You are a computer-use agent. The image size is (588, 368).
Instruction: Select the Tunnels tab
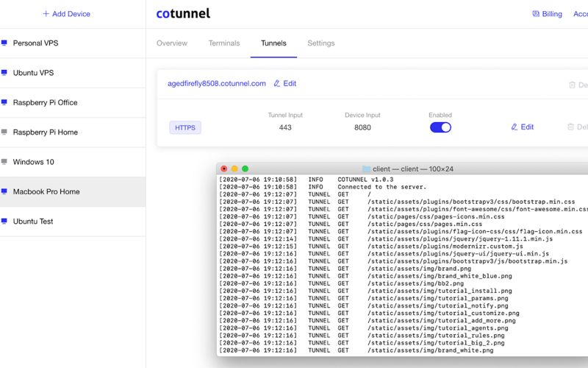click(x=273, y=43)
